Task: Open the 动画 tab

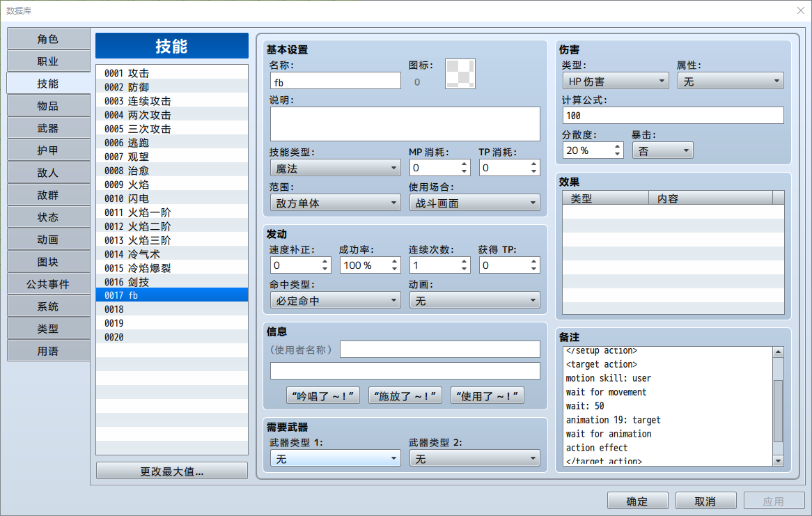Action: (x=48, y=240)
